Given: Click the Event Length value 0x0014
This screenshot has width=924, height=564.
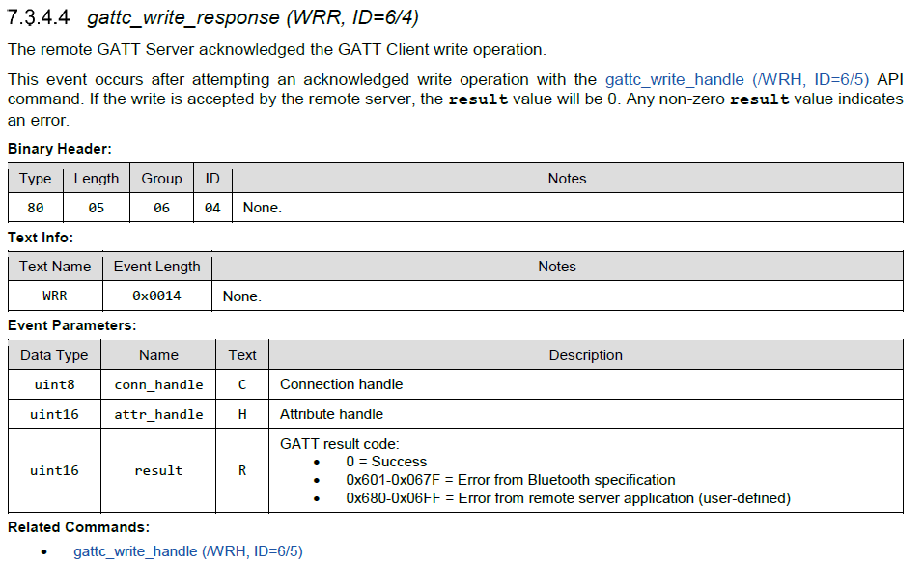Looking at the screenshot, I should [x=156, y=296].
